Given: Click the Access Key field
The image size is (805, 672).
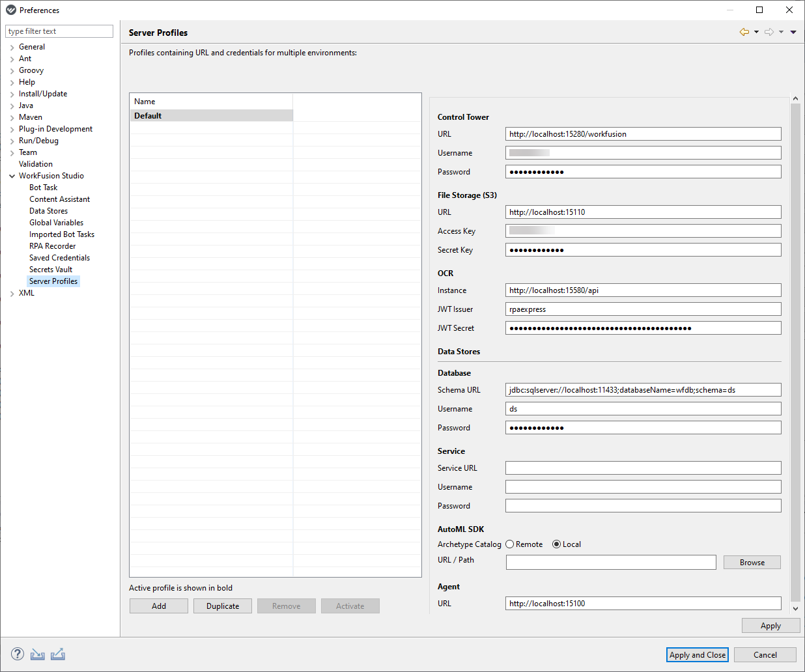Looking at the screenshot, I should click(643, 231).
